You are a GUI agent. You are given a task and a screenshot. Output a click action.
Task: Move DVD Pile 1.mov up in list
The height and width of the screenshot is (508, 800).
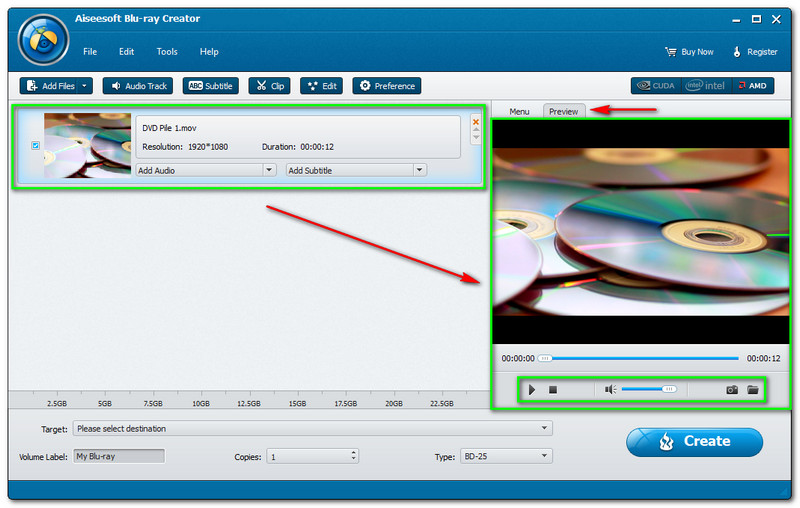pos(476,130)
